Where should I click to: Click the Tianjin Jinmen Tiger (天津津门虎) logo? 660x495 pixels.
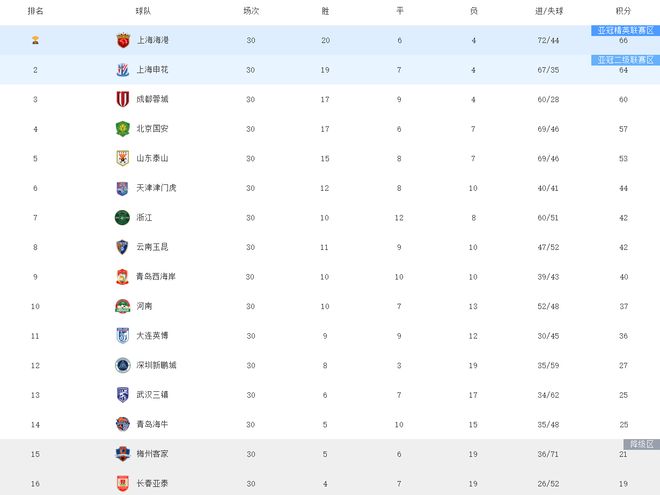[x=122, y=188]
